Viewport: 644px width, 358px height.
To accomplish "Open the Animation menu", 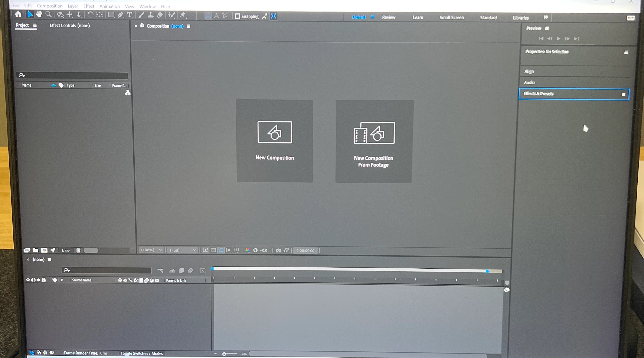I will tap(109, 6).
